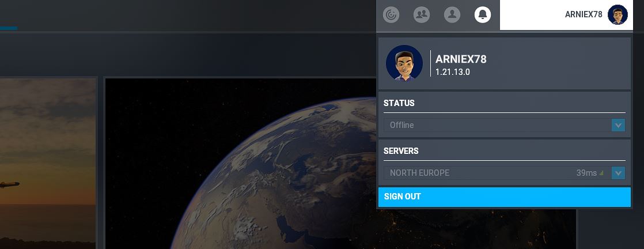Click the 39ms ping indicator

pos(586,173)
